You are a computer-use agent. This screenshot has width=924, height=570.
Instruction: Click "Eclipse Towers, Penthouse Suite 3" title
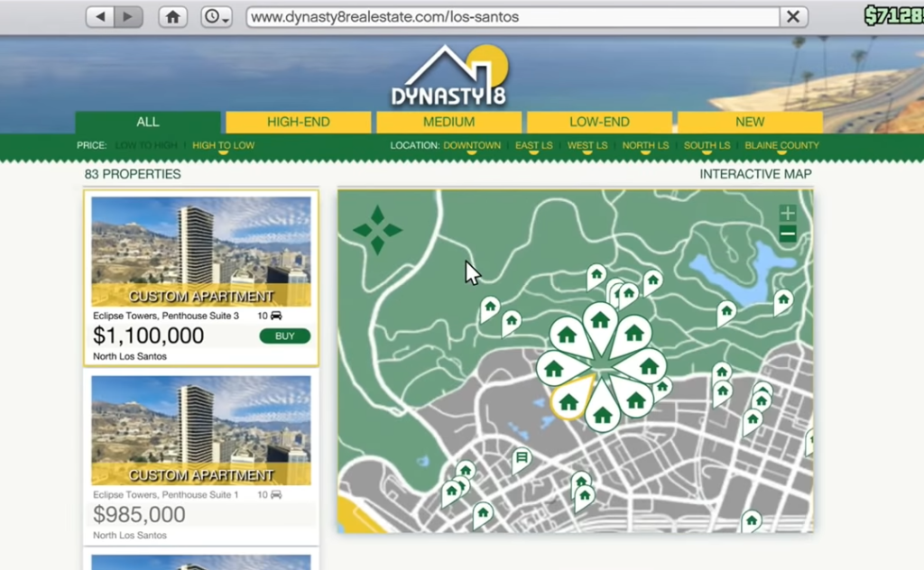(166, 316)
